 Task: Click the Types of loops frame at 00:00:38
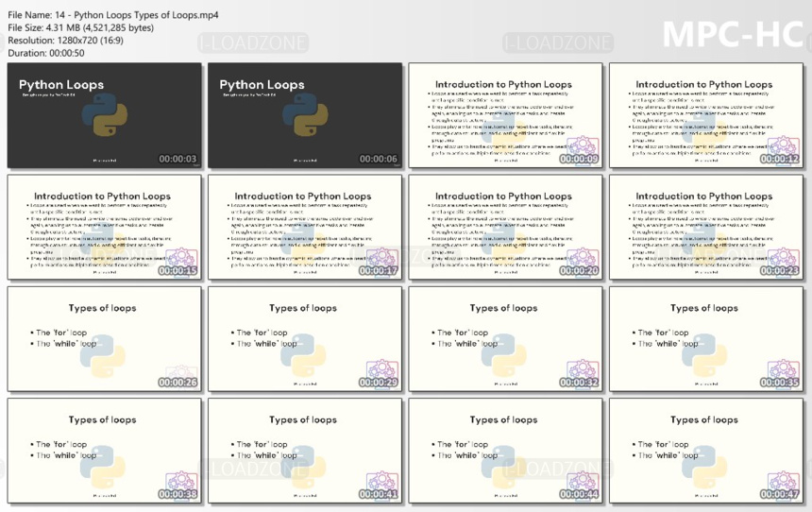[x=104, y=452]
